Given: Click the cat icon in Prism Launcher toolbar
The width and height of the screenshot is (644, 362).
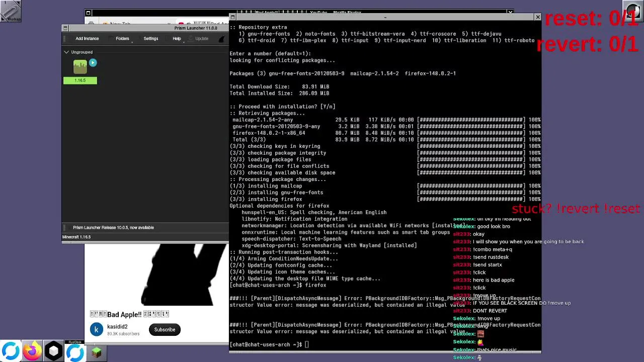Looking at the screenshot, I should tap(223, 39).
